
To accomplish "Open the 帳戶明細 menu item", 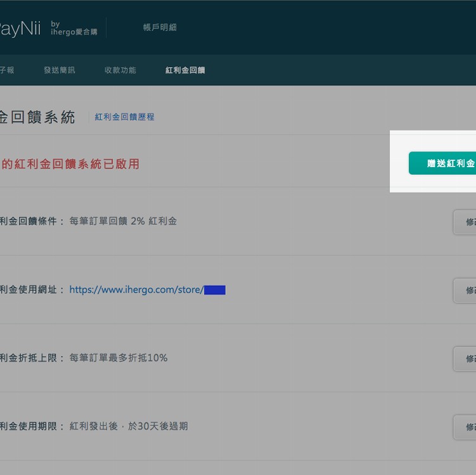I will click(160, 27).
